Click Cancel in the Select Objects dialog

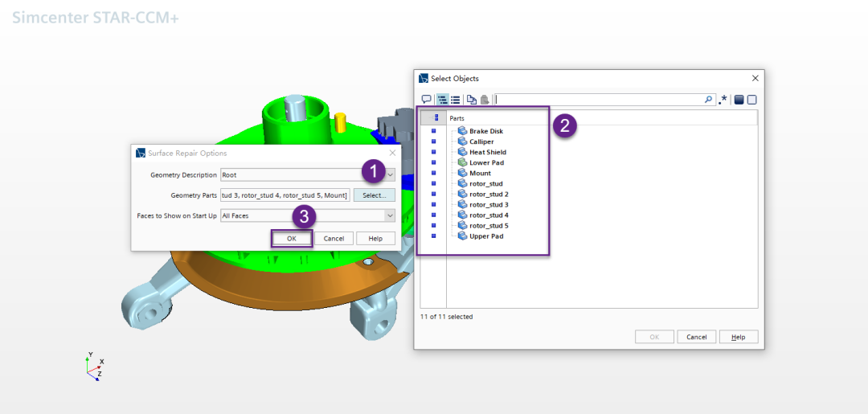click(x=696, y=337)
